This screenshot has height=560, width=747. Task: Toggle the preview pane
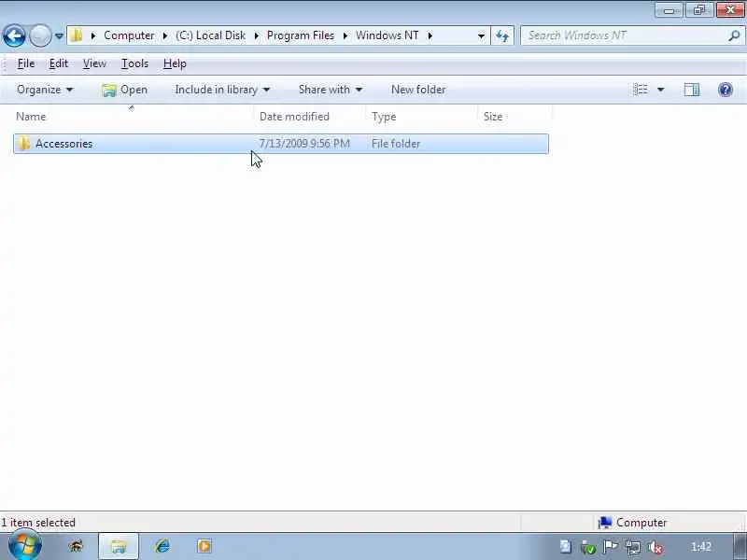692,90
